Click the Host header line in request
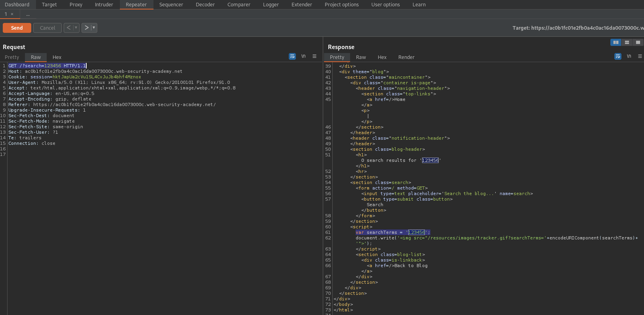The image size is (644, 315). click(95, 71)
